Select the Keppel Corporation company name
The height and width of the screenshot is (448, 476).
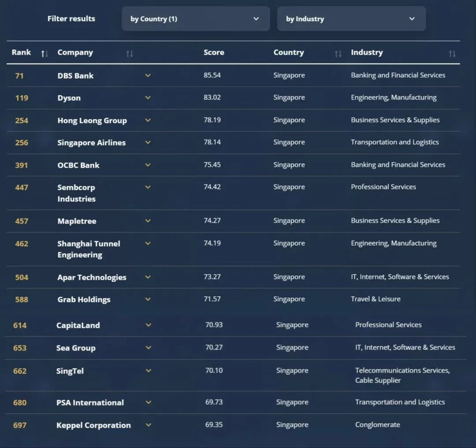93,426
